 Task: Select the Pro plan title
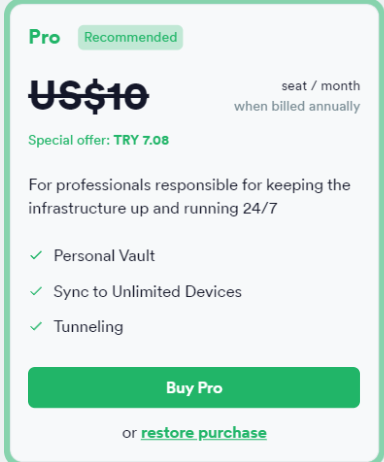click(x=44, y=37)
